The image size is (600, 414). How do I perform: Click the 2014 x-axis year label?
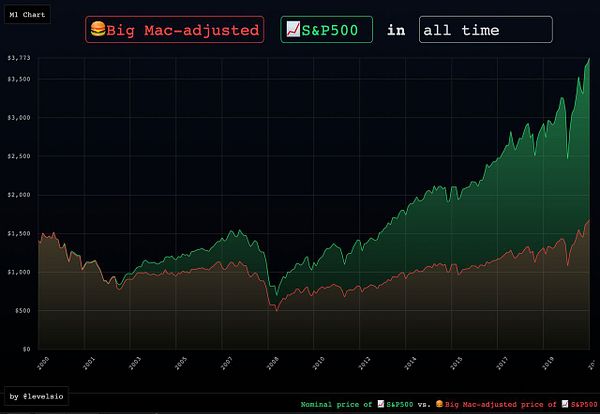pos(410,363)
